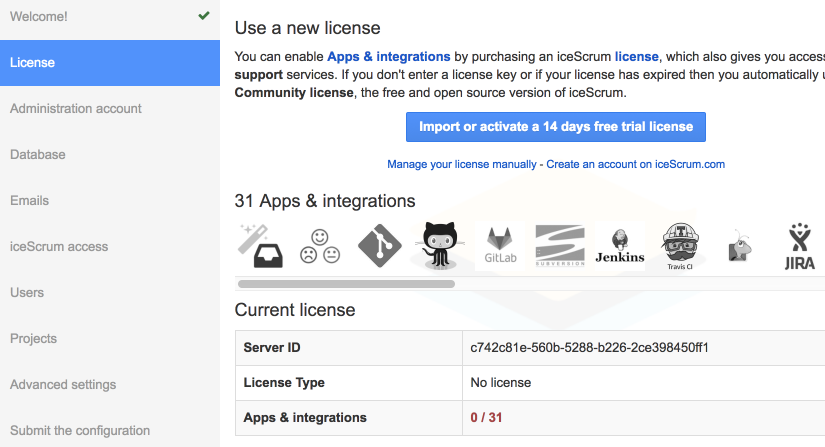
Task: Click the apps list horizontal scrollbar
Action: [345, 284]
